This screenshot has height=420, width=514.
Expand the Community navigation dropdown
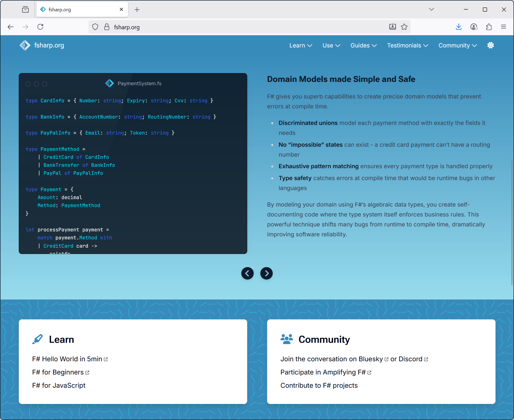(457, 46)
